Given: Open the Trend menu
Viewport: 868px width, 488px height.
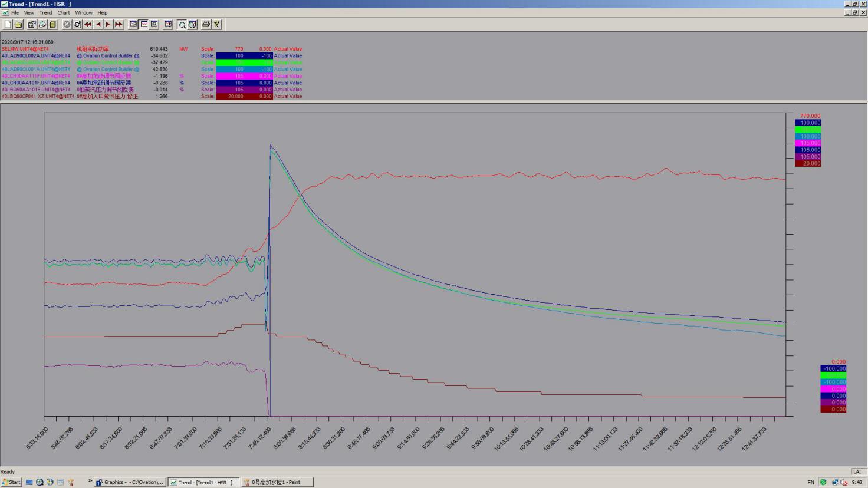Looking at the screenshot, I should 45,12.
